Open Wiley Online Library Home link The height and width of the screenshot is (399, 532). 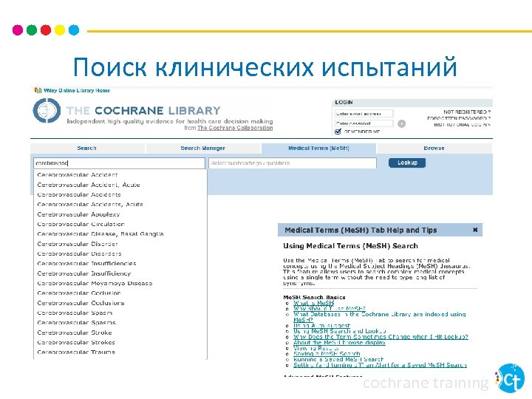[x=77, y=91]
